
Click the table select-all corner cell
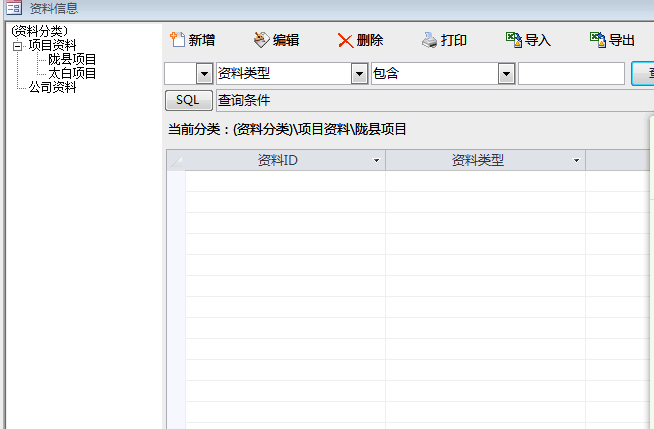pyautogui.click(x=176, y=161)
